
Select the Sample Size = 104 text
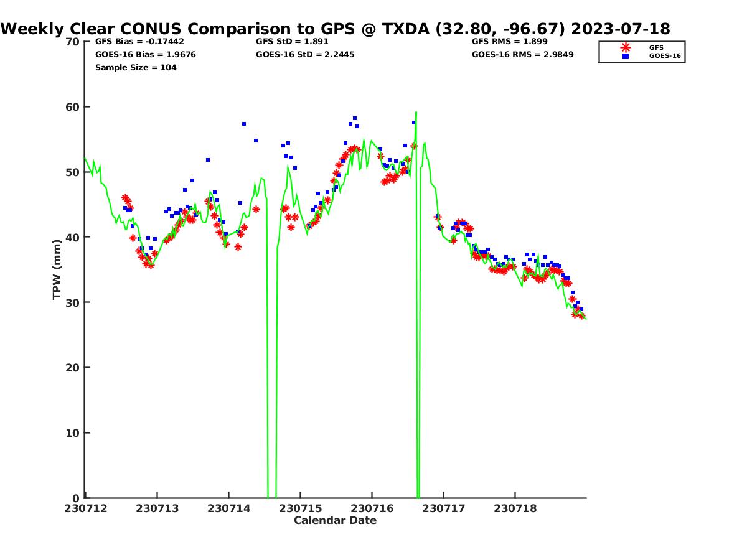[x=136, y=67]
